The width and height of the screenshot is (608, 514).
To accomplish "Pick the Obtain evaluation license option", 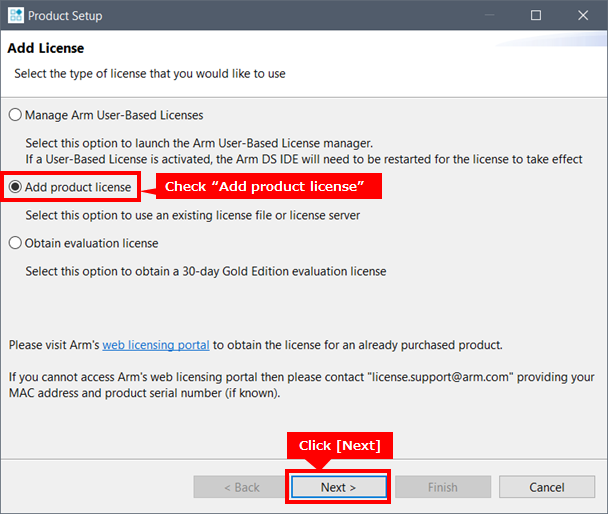I will point(15,243).
